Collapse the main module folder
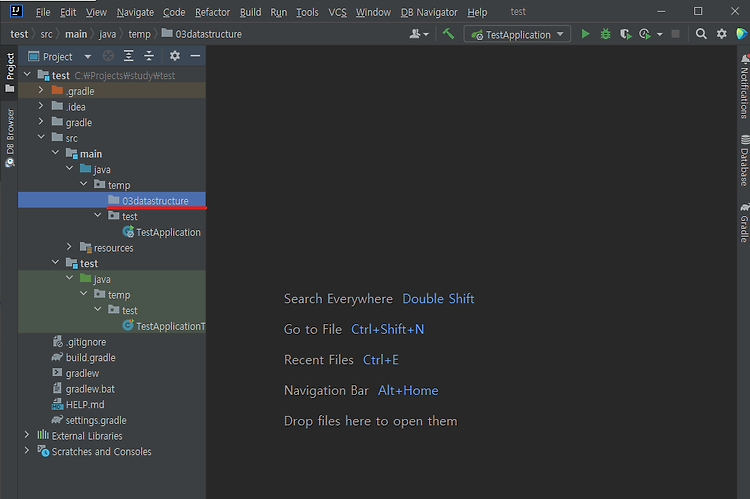Image resolution: width=750 pixels, height=499 pixels. [55, 153]
